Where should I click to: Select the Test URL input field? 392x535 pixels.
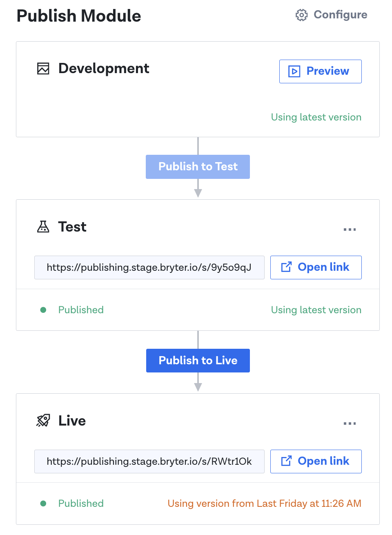[x=149, y=267]
